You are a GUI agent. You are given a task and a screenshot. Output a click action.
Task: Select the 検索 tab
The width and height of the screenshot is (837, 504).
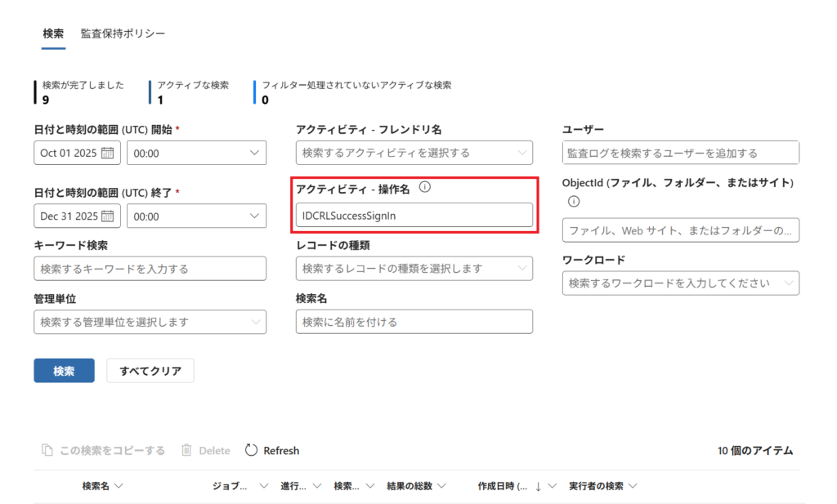[53, 33]
